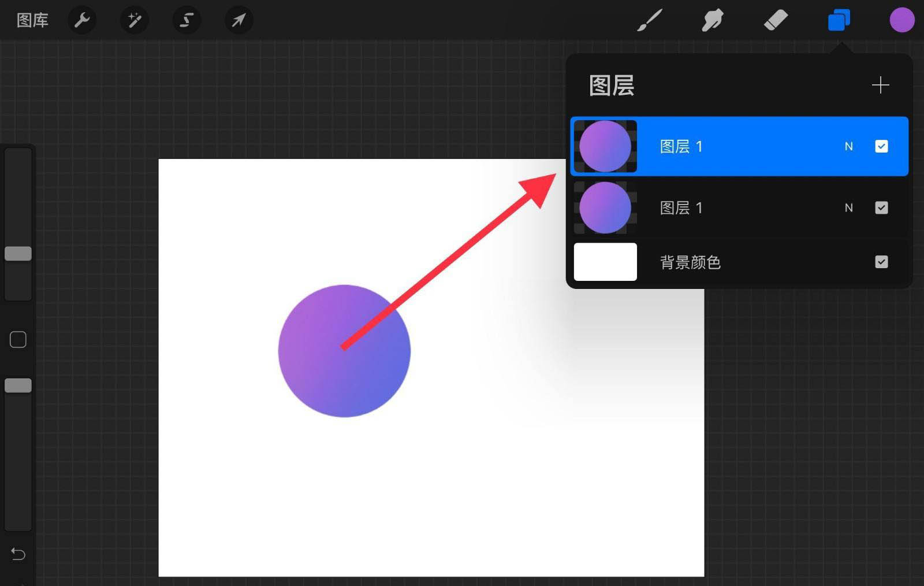
Task: Tap the undo arrow at bottom left
Action: [18, 554]
